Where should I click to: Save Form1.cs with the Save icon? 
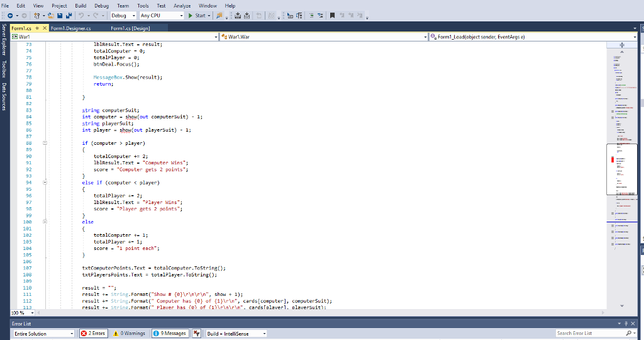(60, 16)
